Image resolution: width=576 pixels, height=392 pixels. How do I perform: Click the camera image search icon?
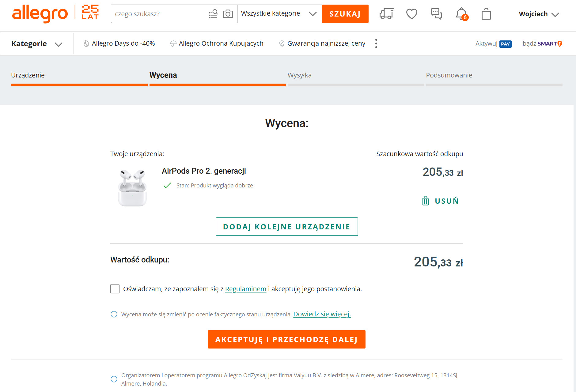[x=228, y=14]
